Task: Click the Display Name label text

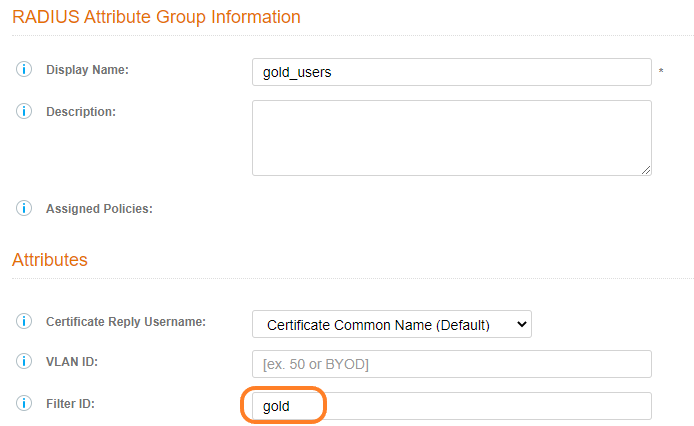Action: click(x=88, y=71)
